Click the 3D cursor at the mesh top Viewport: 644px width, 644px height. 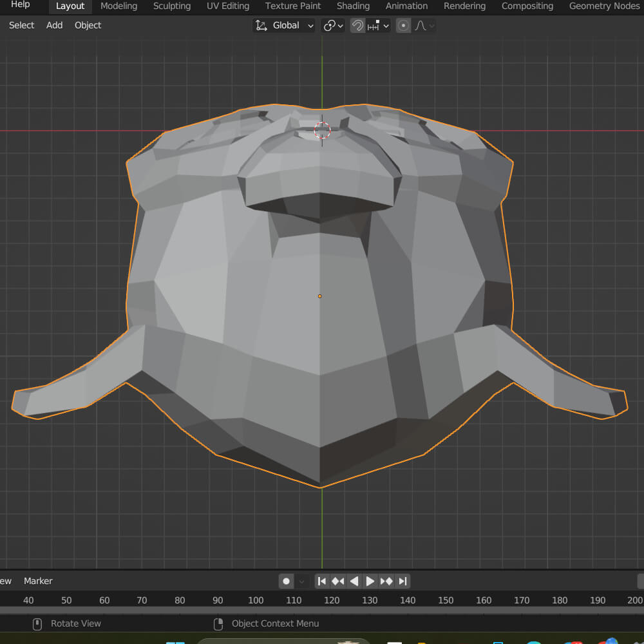click(322, 131)
